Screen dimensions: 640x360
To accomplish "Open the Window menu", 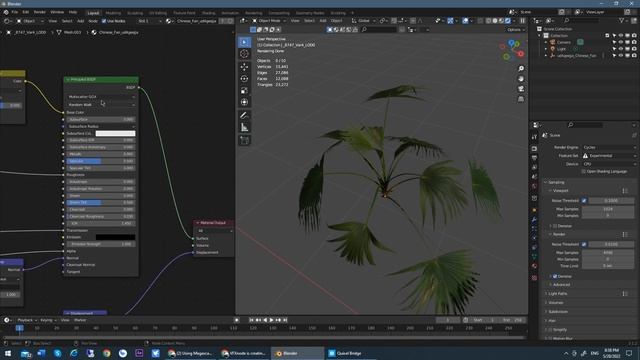I will pyautogui.click(x=57, y=12).
